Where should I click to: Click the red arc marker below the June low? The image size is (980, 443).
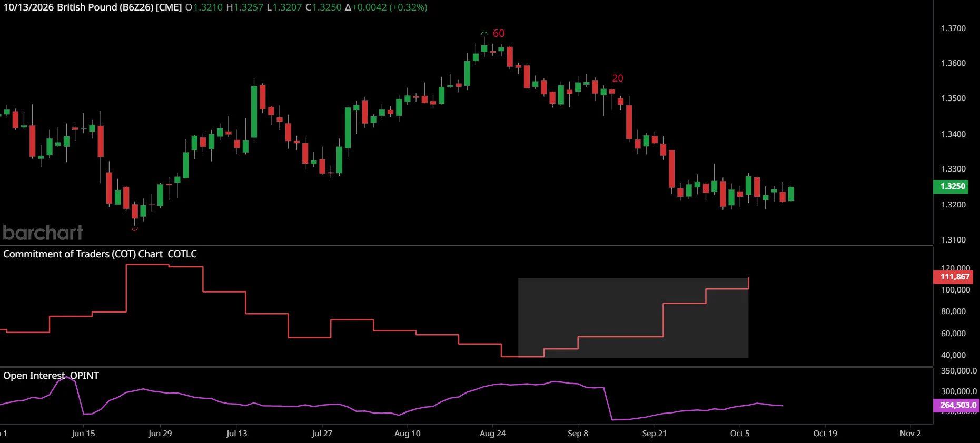[x=135, y=229]
